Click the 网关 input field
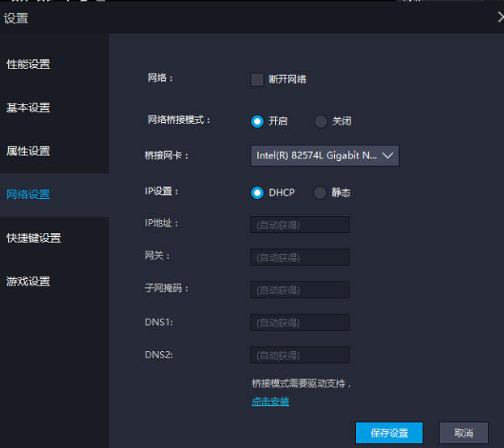The width and height of the screenshot is (504, 448). point(300,257)
